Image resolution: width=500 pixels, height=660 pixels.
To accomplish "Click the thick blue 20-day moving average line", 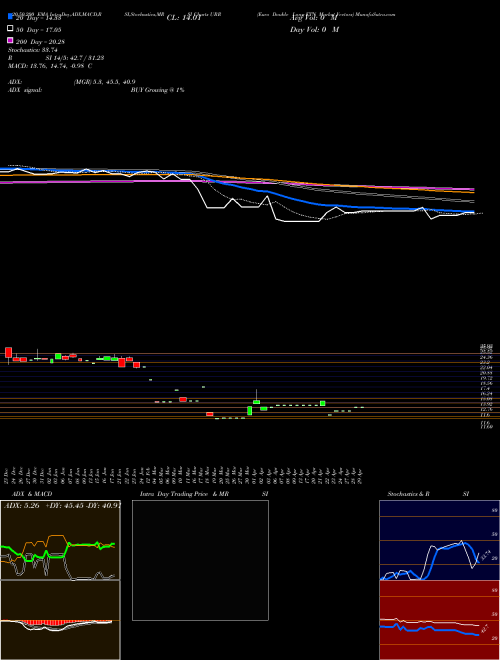I will click(x=269, y=192).
